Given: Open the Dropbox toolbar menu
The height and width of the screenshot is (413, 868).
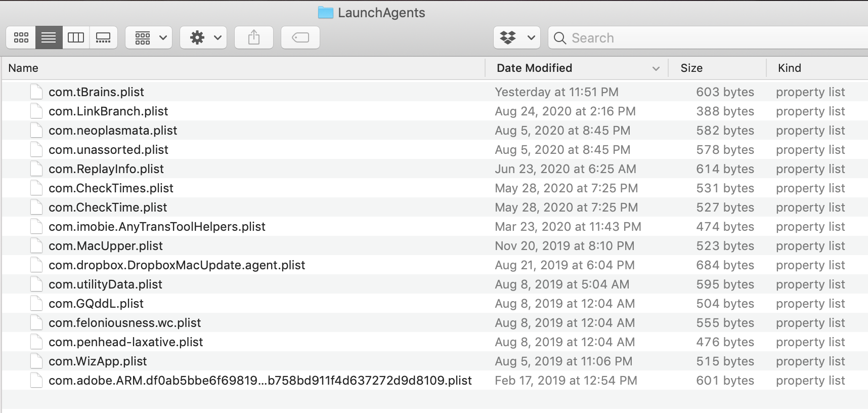Looking at the screenshot, I should coord(516,37).
